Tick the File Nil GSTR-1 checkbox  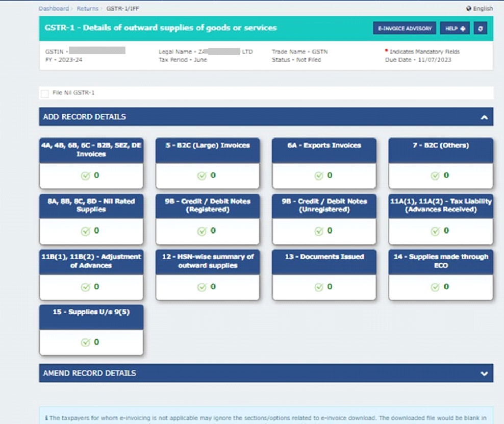[x=45, y=93]
